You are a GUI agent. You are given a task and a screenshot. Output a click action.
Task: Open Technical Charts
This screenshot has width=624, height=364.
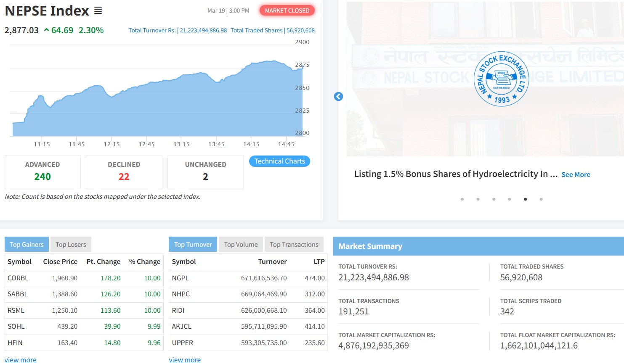click(279, 161)
